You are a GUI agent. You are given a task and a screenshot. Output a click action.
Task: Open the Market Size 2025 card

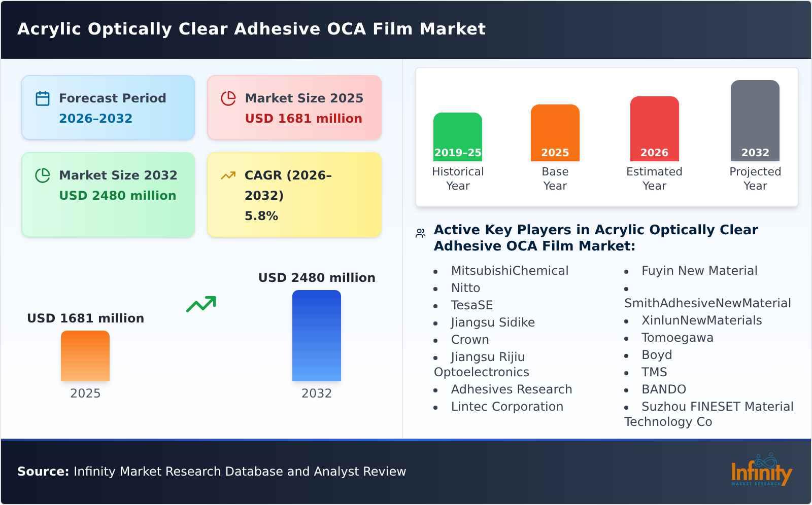(x=294, y=106)
